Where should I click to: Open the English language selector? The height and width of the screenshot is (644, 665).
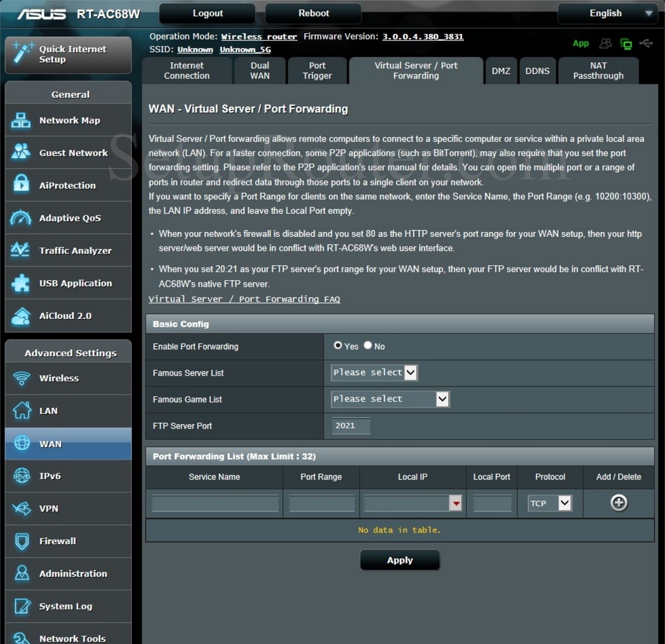[x=607, y=13]
